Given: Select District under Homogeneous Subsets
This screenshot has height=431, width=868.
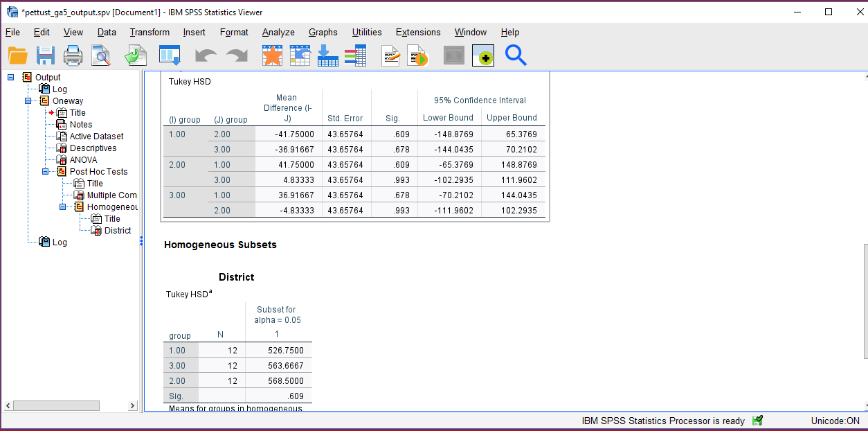Looking at the screenshot, I should [117, 230].
